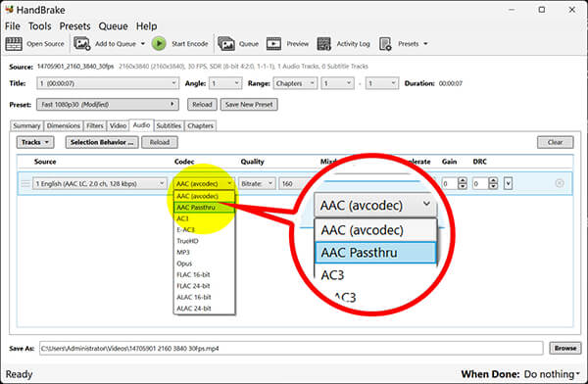Open the Range Chapters dropdown
This screenshot has width=588, height=384.
[x=295, y=83]
